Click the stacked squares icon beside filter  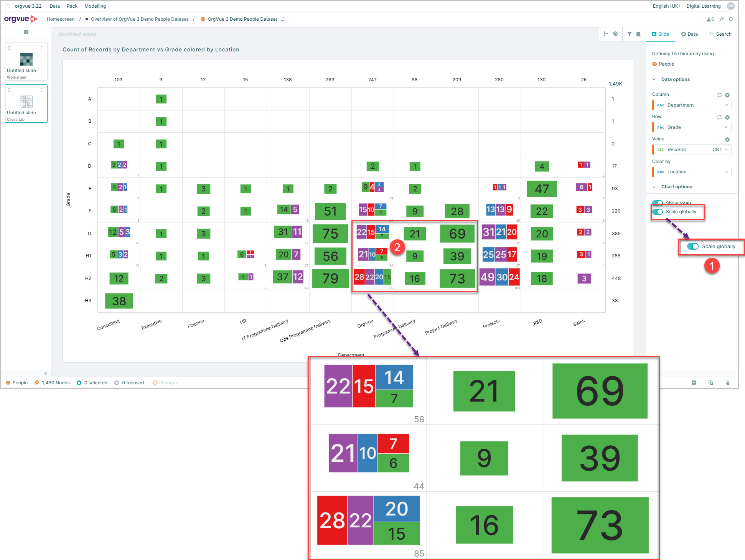click(x=638, y=34)
